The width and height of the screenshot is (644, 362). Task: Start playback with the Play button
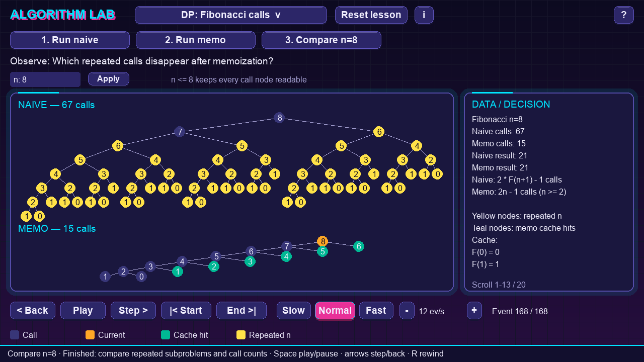83,311
